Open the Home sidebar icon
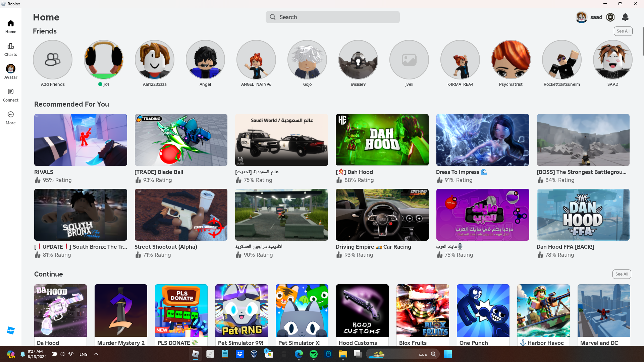The height and width of the screenshot is (362, 644). pos(11,23)
